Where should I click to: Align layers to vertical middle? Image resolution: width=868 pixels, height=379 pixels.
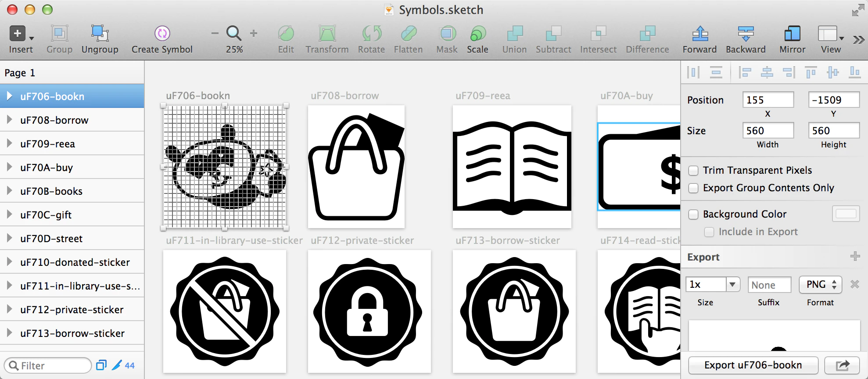(832, 72)
